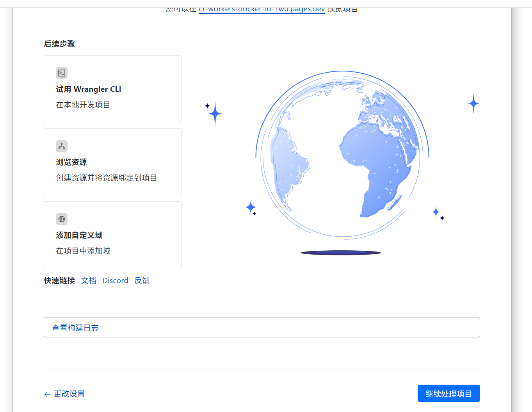Open the 浏览资源 card title
Viewport: 532px width, 412px height.
click(71, 162)
